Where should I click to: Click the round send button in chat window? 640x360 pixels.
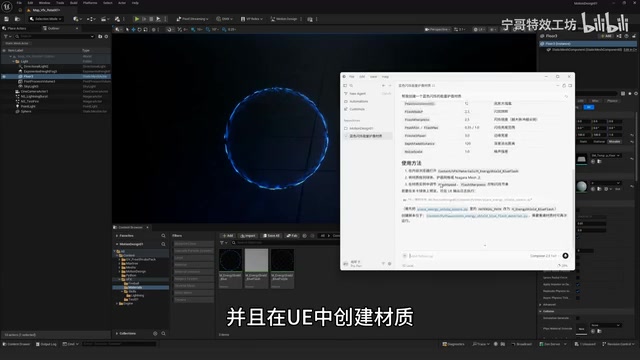(x=565, y=256)
